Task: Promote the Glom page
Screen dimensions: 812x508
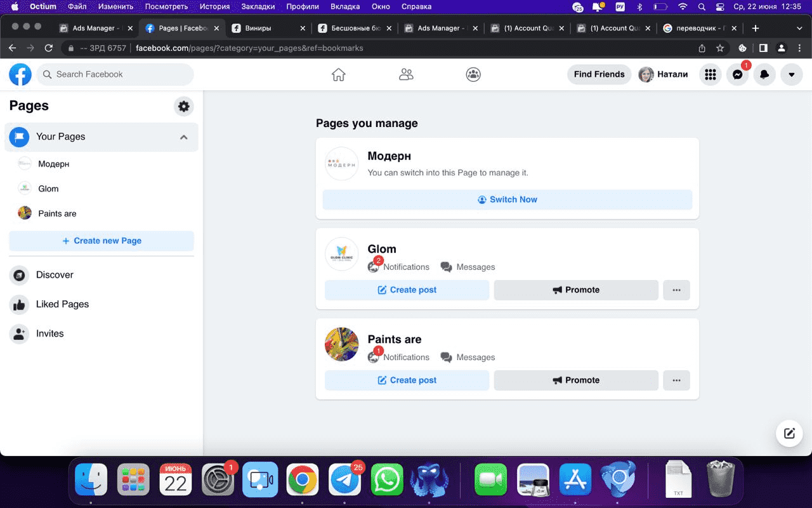Action: pos(575,290)
